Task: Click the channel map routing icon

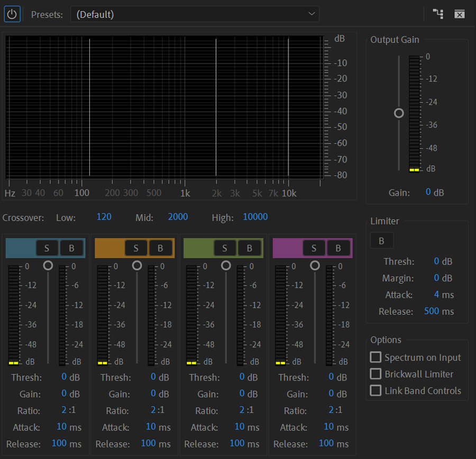Action: (x=438, y=14)
